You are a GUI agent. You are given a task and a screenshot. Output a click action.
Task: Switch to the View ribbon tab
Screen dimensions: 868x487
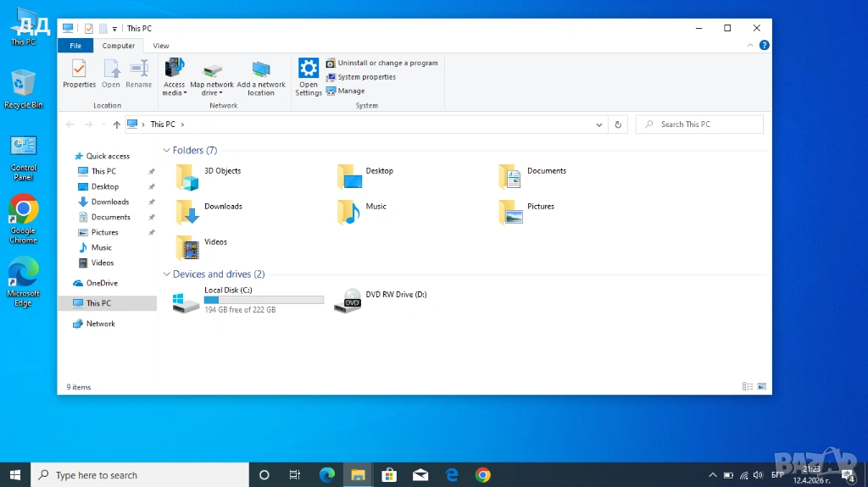[160, 46]
